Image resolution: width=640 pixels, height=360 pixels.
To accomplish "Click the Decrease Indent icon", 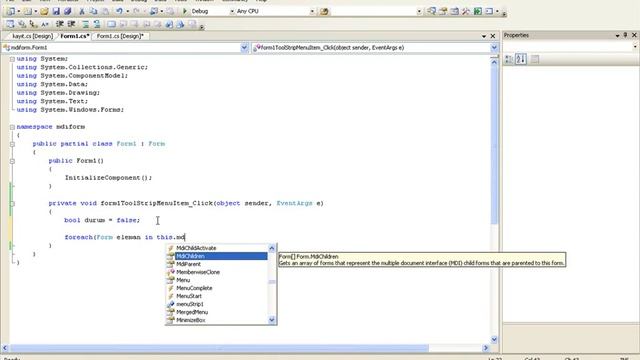I will pos(60,24).
